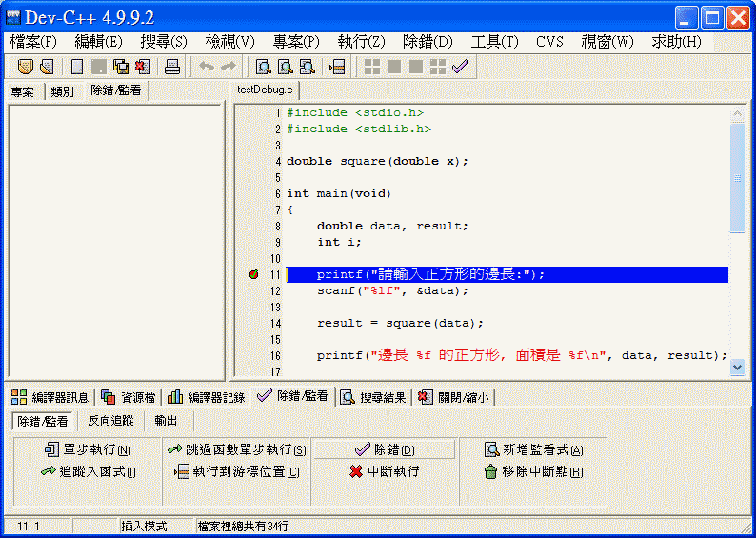The width and height of the screenshot is (756, 538).
Task: Click the 除錯(D) button in debug panel
Action: [x=385, y=449]
